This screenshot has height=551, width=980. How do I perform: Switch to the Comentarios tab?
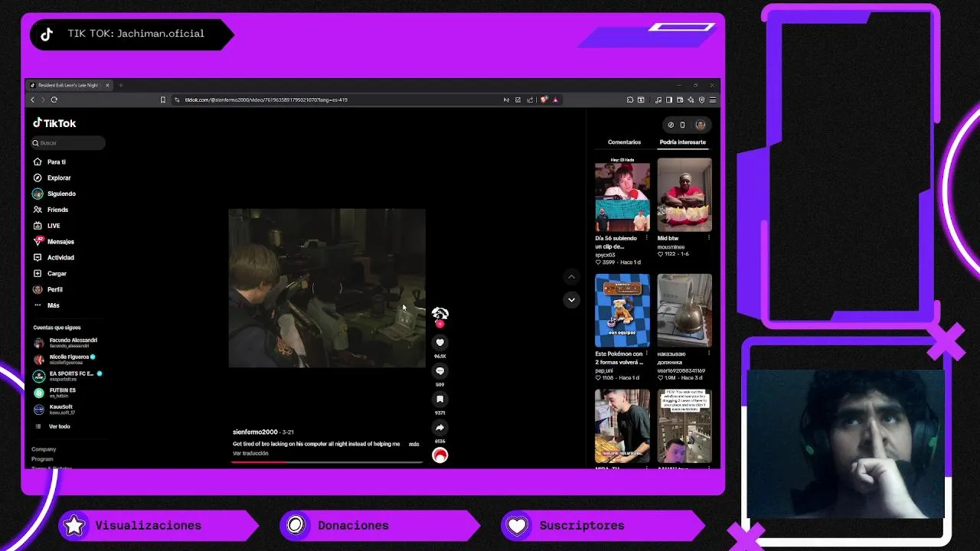click(x=624, y=142)
